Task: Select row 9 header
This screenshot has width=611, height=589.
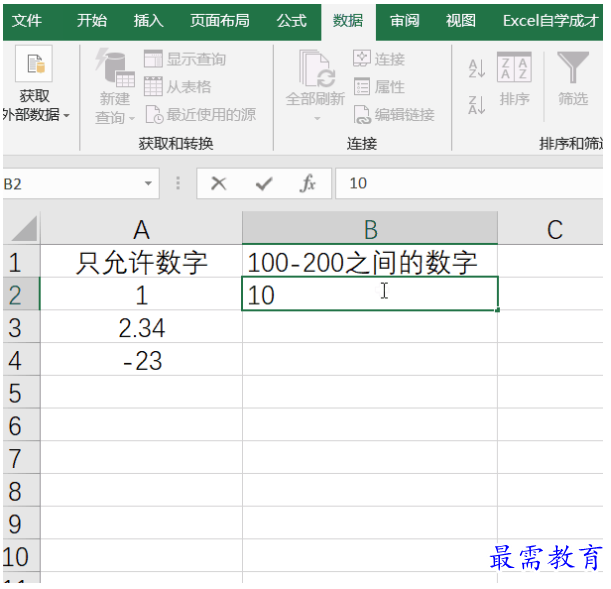Action: pos(21,524)
